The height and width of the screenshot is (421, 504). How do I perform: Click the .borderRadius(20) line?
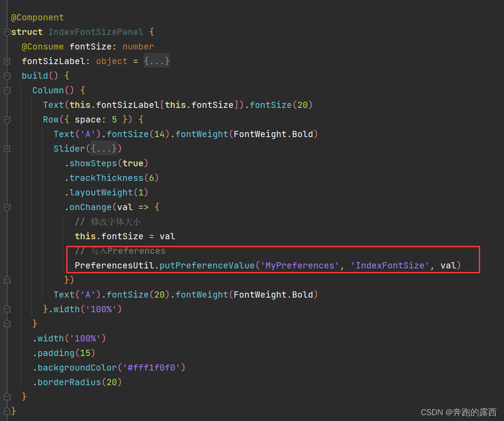pos(77,383)
